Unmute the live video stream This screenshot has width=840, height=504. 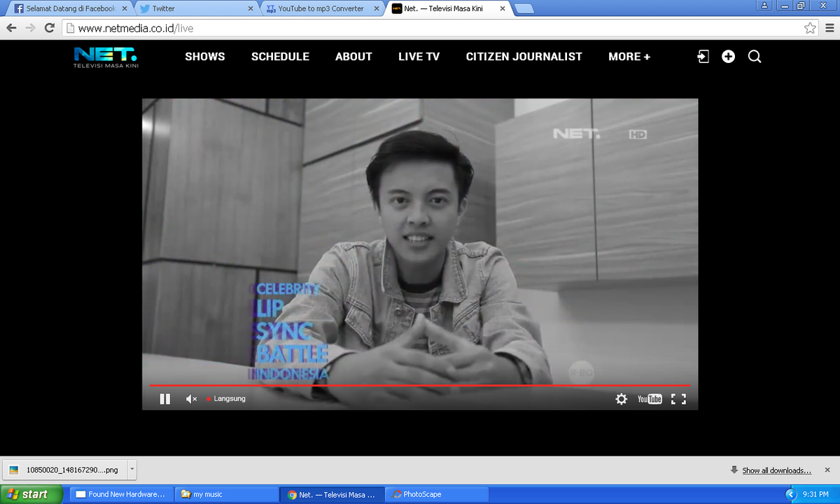[x=190, y=398]
